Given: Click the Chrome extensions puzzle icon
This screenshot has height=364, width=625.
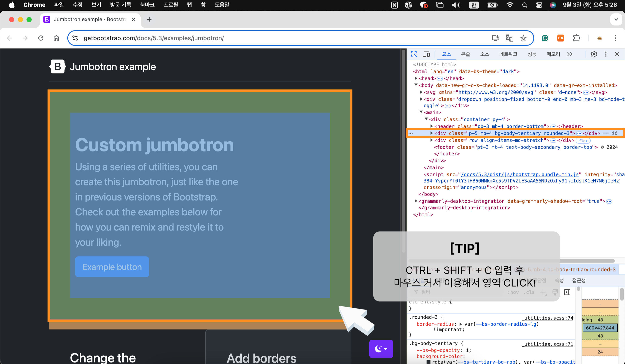Looking at the screenshot, I should tap(577, 38).
